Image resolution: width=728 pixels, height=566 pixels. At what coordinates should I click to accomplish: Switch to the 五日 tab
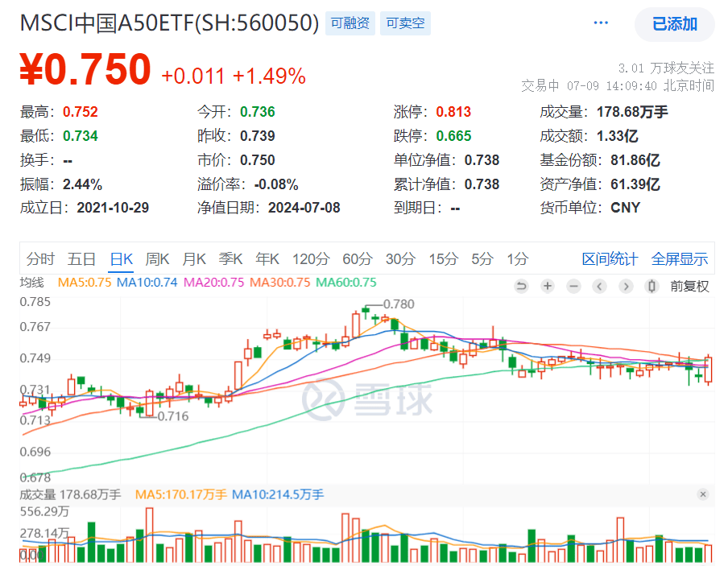pos(81,258)
